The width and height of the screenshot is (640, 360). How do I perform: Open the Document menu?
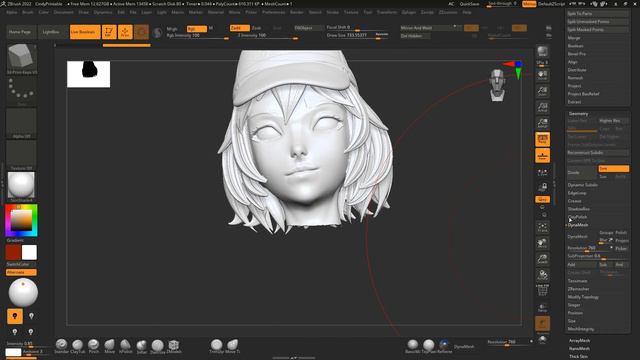(x=63, y=12)
